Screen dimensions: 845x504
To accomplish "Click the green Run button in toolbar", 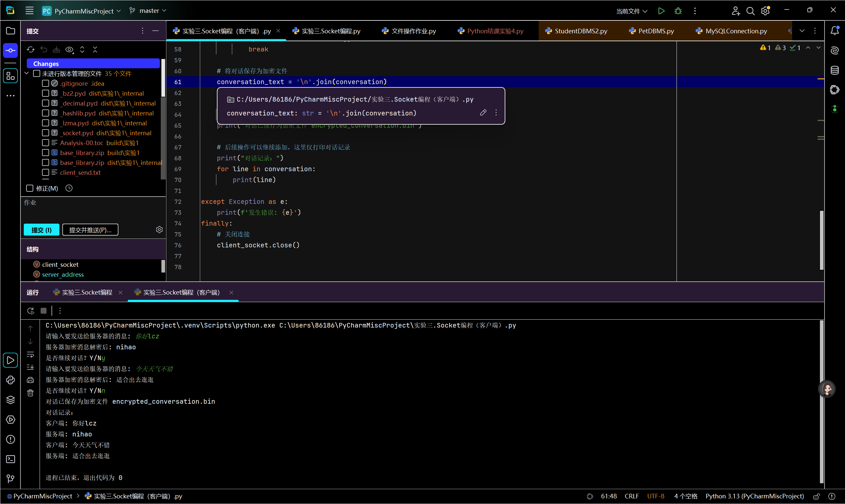I will coord(661,11).
